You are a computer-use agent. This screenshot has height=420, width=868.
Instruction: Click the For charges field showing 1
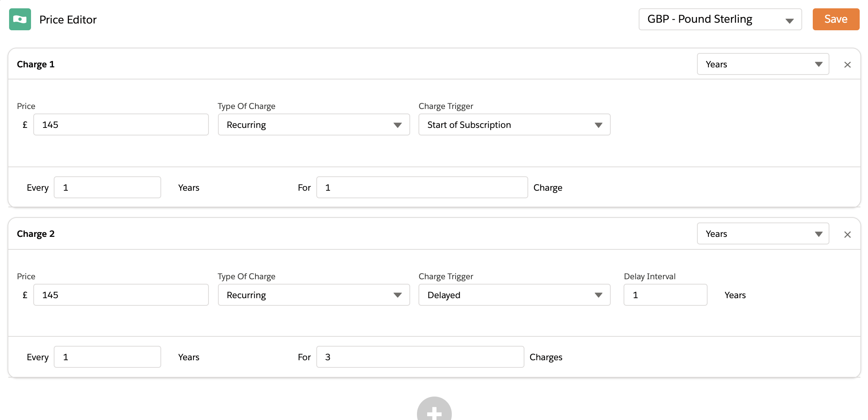click(422, 188)
